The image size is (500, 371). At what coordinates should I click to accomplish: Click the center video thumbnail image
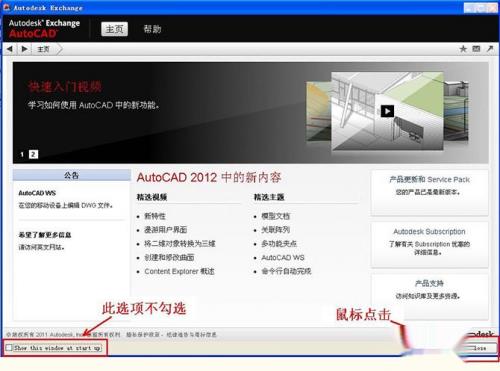pyautogui.click(x=387, y=111)
